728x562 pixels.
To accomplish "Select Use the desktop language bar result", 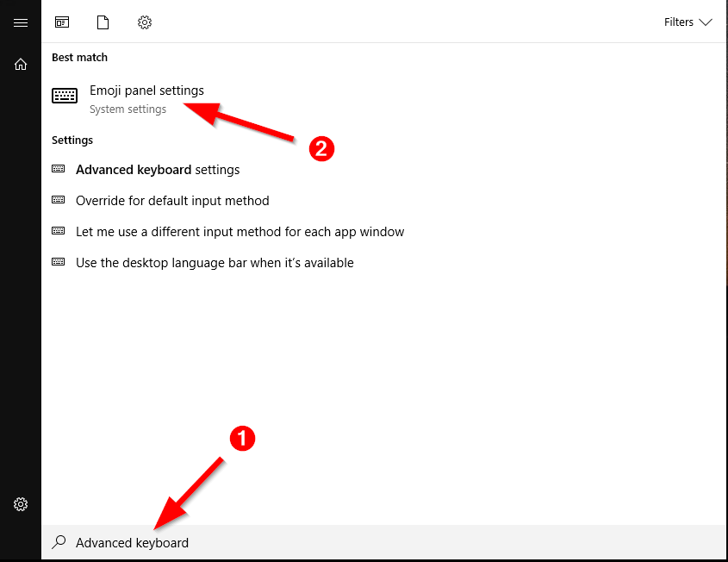I will click(x=215, y=263).
